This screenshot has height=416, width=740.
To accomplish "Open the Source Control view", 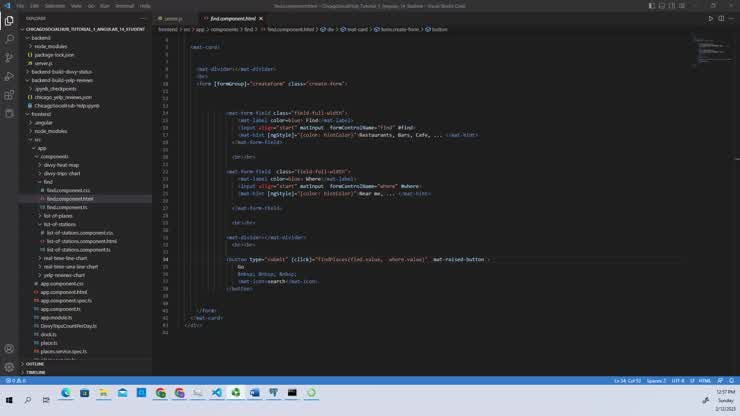I will [9, 57].
